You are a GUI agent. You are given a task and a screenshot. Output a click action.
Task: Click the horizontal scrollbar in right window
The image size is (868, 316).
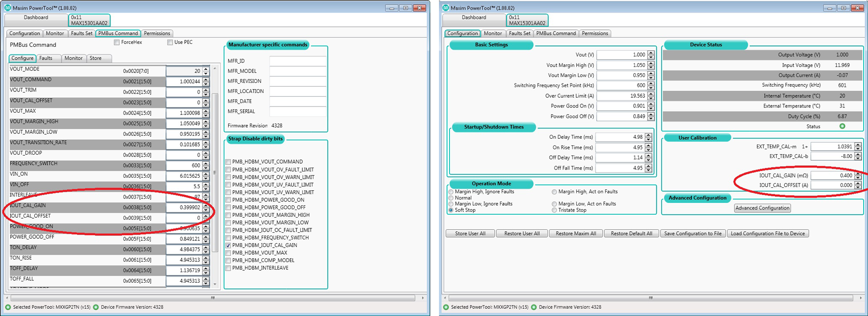tap(651, 298)
